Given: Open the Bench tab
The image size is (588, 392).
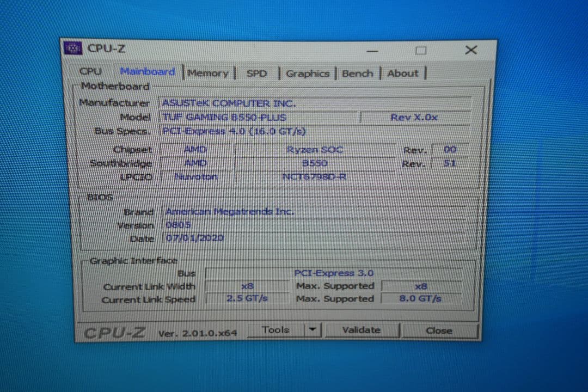Looking at the screenshot, I should point(358,73).
